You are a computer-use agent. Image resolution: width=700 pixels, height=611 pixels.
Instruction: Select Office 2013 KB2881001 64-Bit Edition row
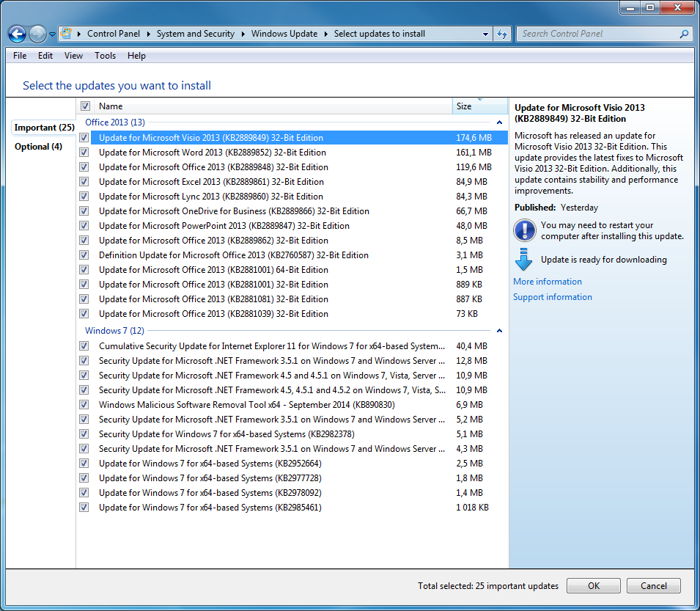tap(293, 270)
